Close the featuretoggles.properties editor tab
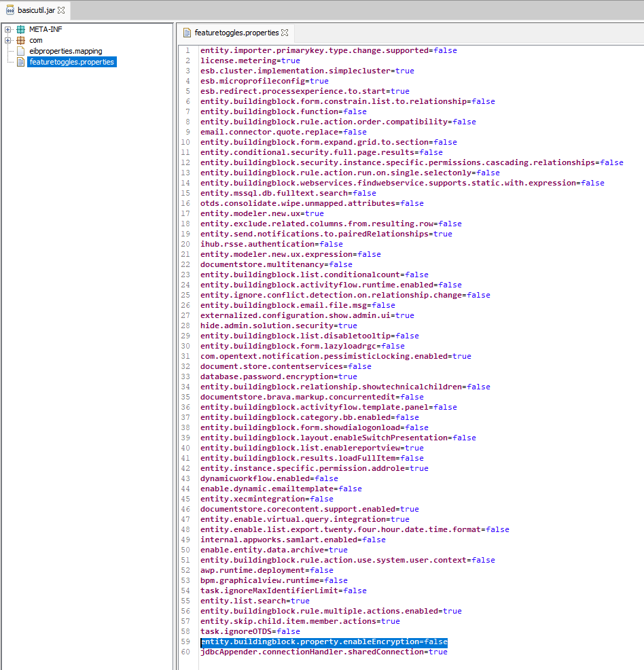 285,33
